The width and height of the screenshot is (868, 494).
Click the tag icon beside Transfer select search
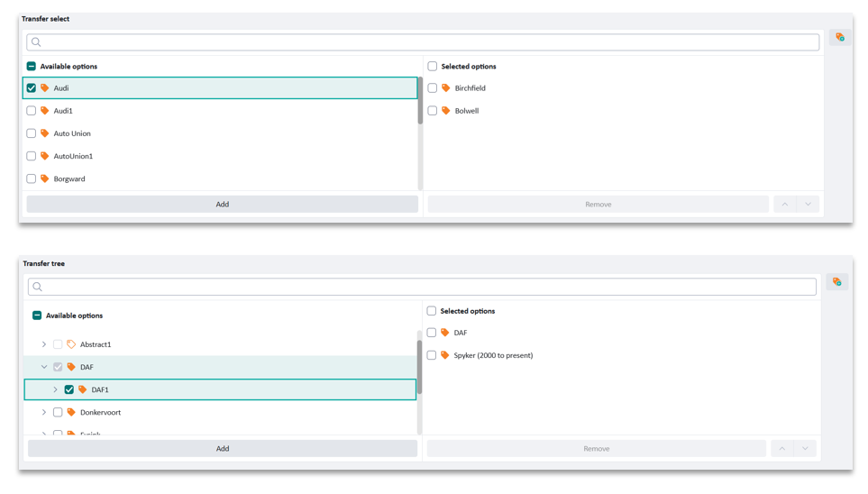click(x=839, y=38)
